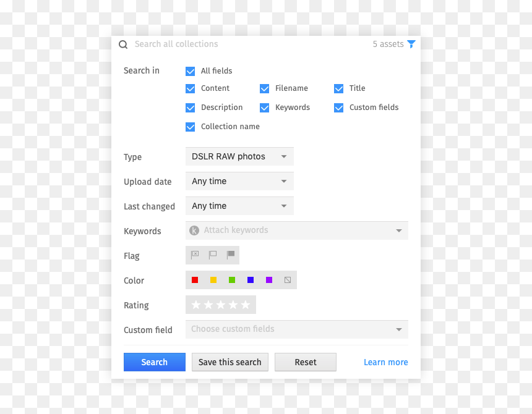The height and width of the screenshot is (414, 532).
Task: Click the magnifying glass search icon
Action: click(123, 44)
